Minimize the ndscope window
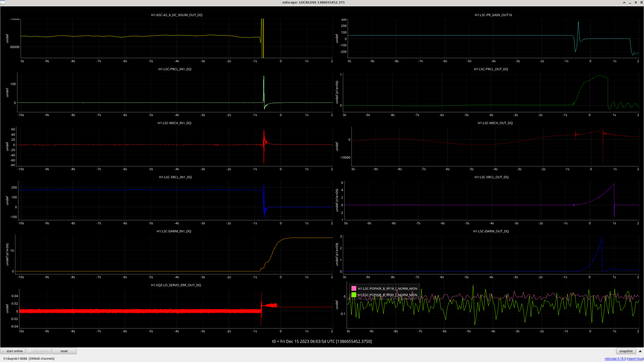644x362 pixels. point(630,3)
